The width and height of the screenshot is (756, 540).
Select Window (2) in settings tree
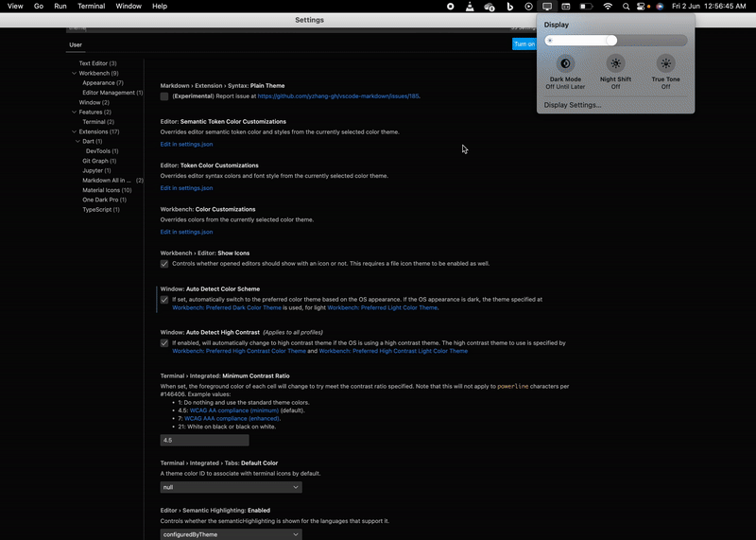[x=94, y=102]
